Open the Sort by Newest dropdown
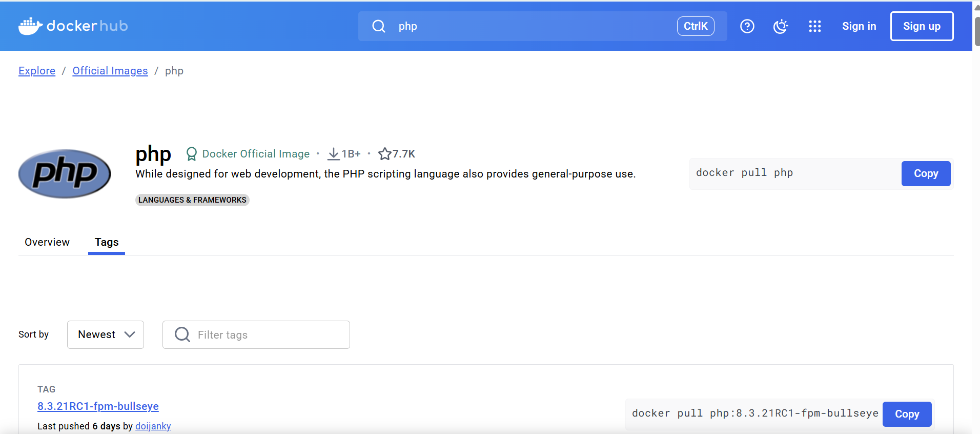This screenshot has height=434, width=980. tap(106, 334)
